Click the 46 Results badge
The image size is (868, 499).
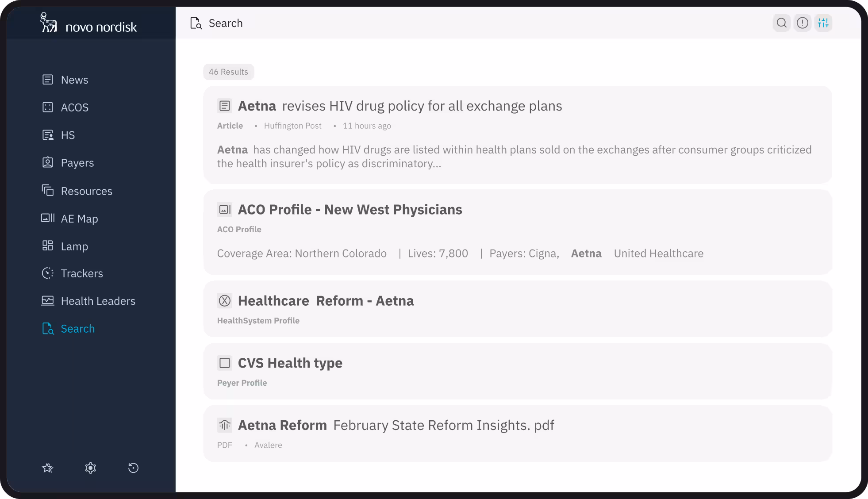coord(228,72)
